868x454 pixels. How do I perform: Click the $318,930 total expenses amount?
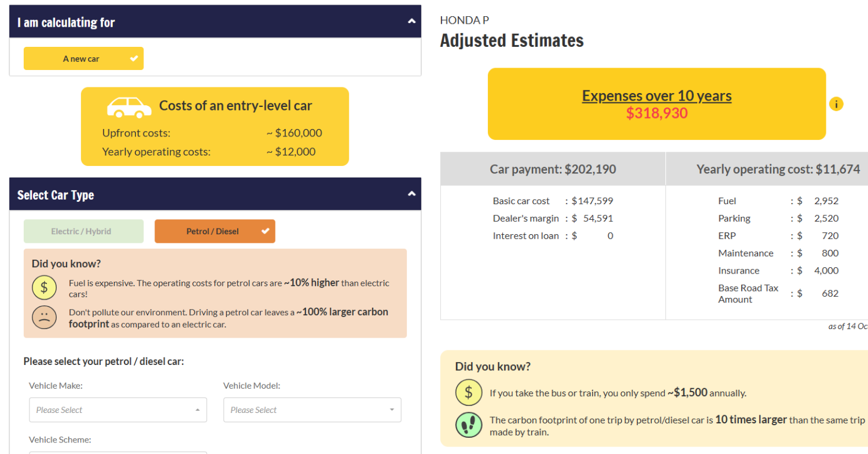[656, 113]
